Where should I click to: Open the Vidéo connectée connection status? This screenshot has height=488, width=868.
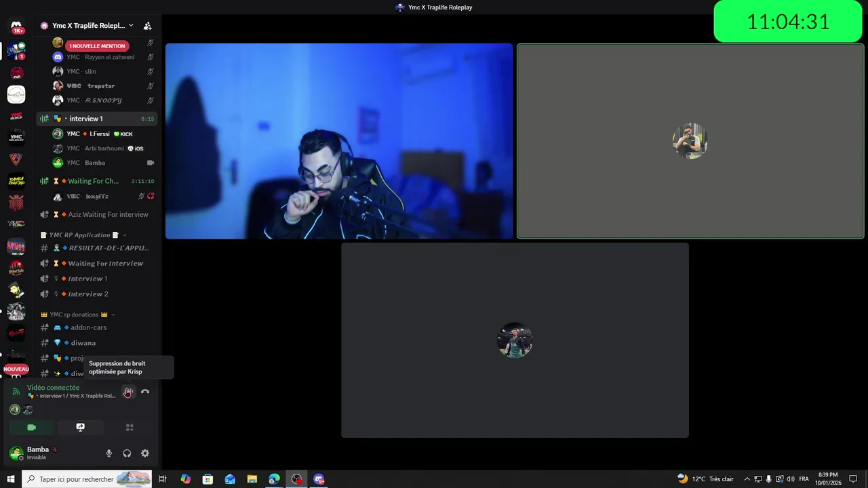[53, 388]
